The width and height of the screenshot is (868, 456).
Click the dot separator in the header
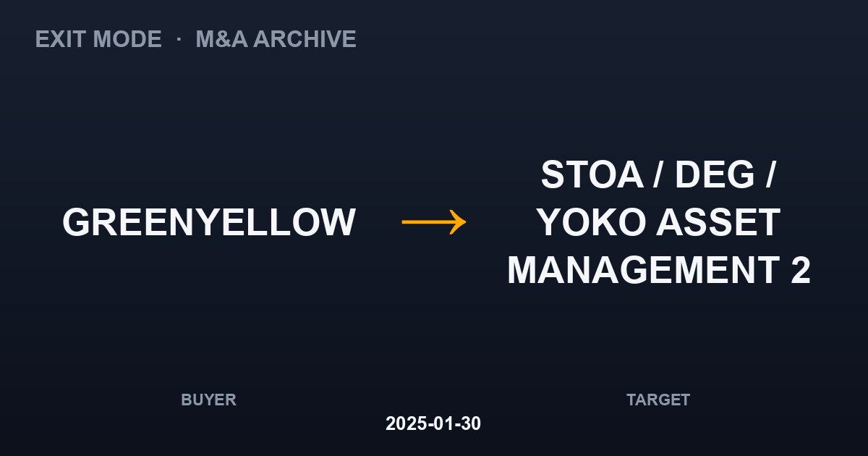(179, 39)
